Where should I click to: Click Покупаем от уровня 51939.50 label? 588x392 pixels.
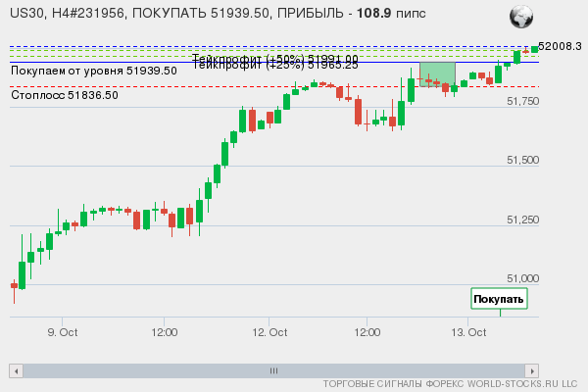94,71
